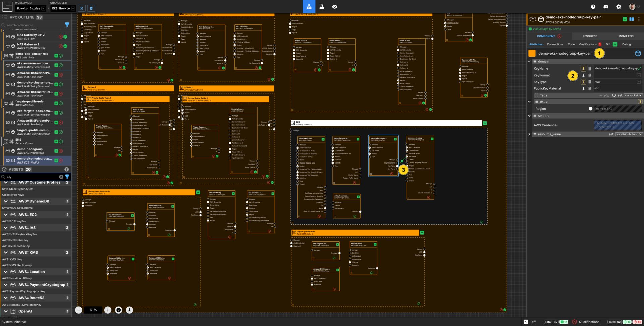Click the orange component color swatch
The image size is (644, 326).
(x=532, y=53)
